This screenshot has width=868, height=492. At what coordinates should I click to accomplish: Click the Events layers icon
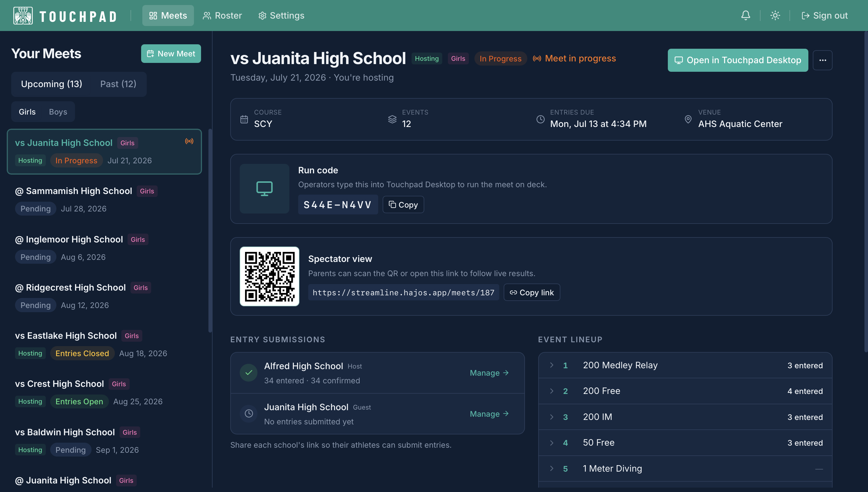[x=392, y=119]
